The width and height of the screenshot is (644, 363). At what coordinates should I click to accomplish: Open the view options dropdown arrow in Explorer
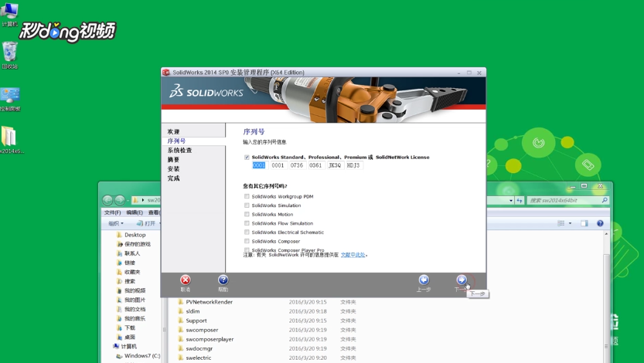[570, 223]
